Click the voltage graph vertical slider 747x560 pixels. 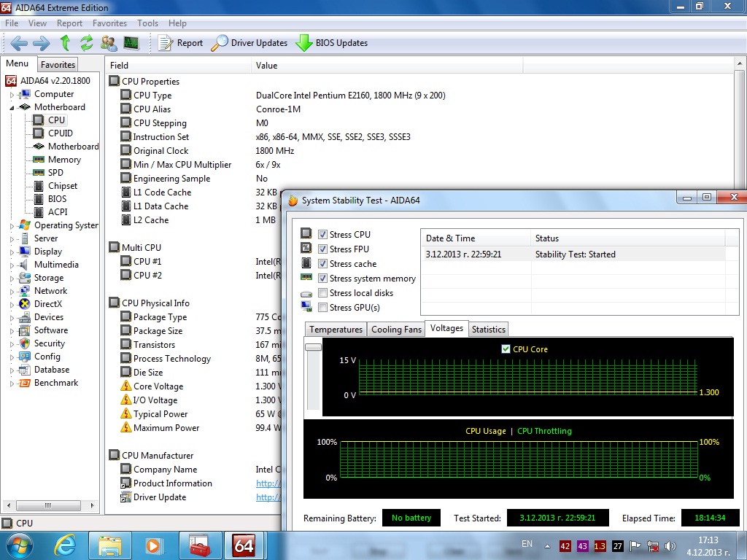tap(314, 347)
